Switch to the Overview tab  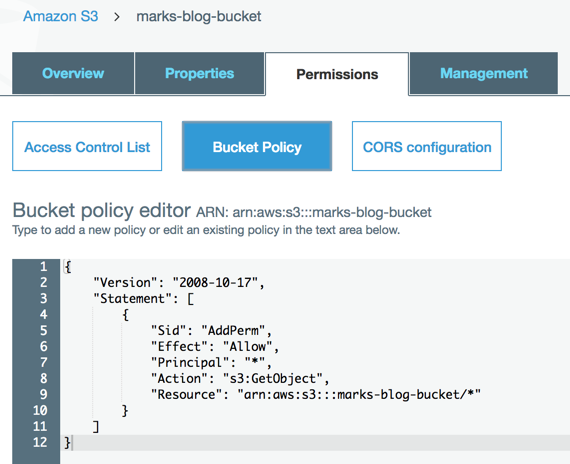click(73, 73)
